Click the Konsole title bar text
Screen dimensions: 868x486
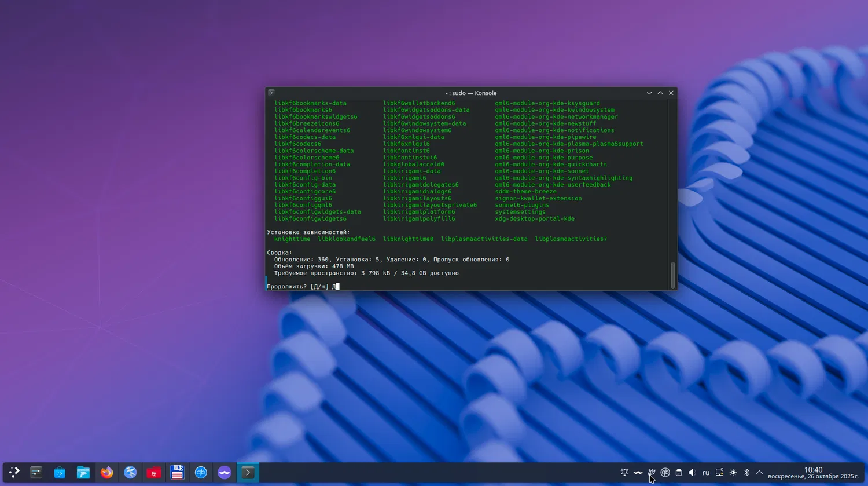(471, 93)
